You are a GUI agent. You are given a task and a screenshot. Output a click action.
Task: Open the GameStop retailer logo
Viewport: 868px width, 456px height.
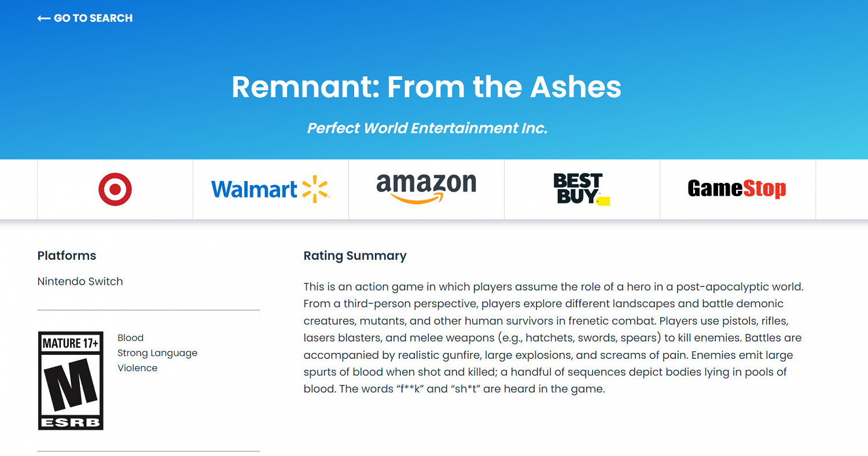[x=737, y=189]
